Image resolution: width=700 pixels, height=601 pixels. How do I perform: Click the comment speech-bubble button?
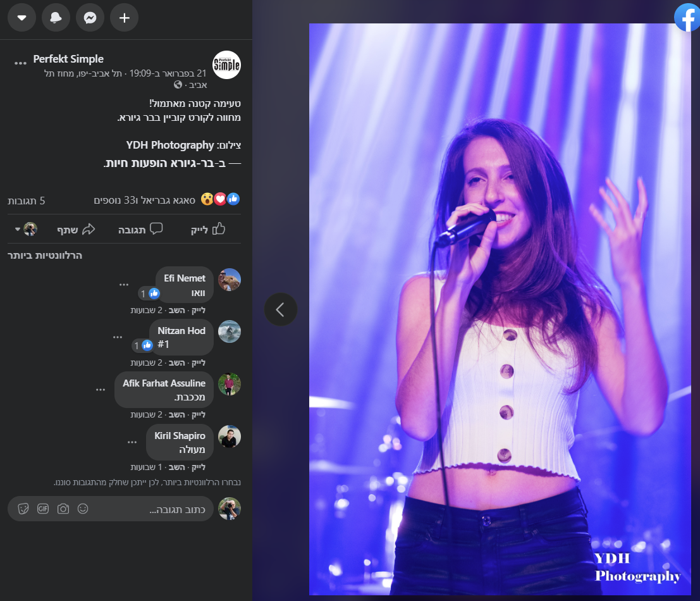click(140, 229)
